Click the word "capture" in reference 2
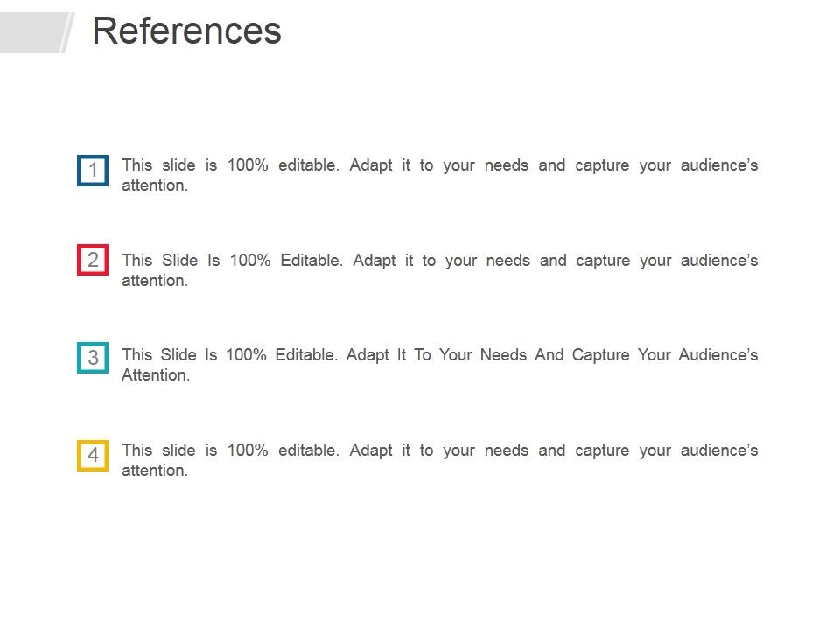 [604, 261]
